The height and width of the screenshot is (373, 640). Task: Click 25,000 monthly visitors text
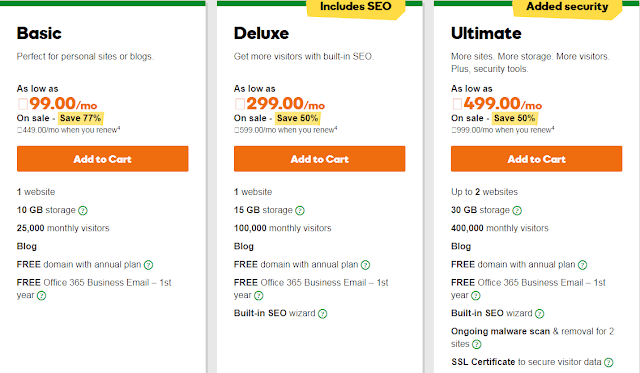click(63, 228)
